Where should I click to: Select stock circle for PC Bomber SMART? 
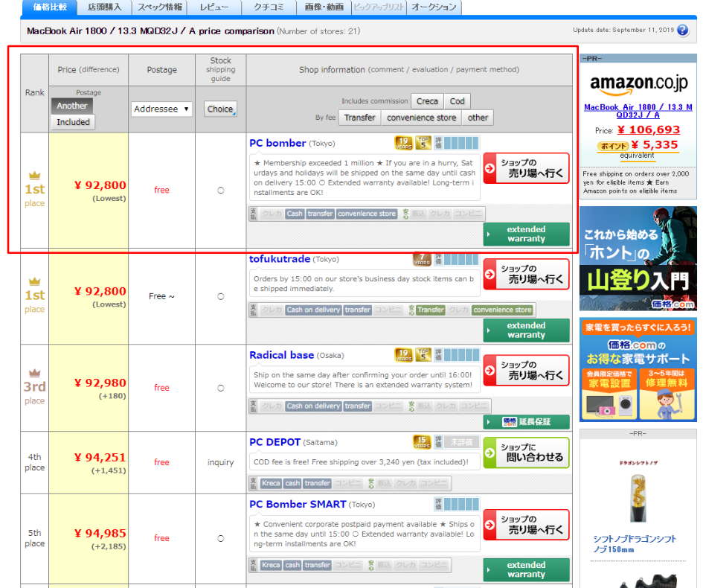tap(221, 538)
